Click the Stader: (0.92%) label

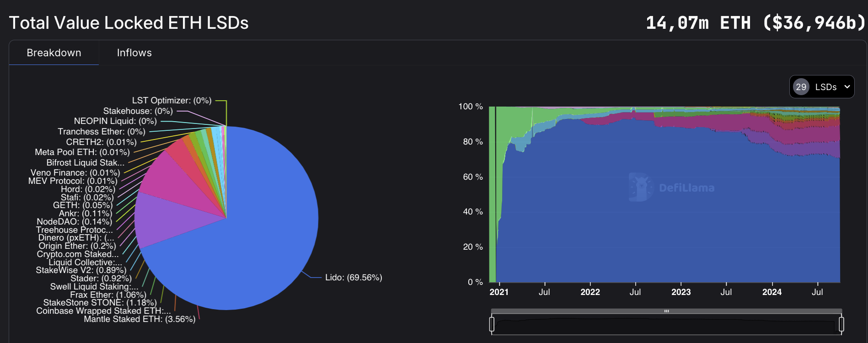click(101, 279)
